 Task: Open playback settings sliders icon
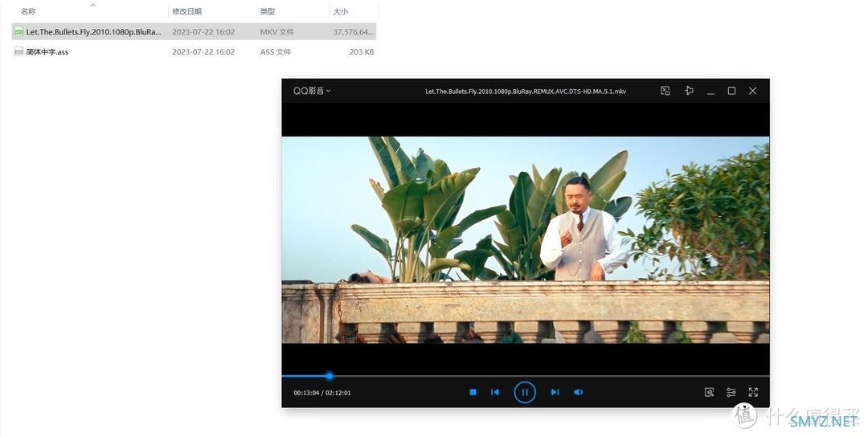click(x=731, y=392)
